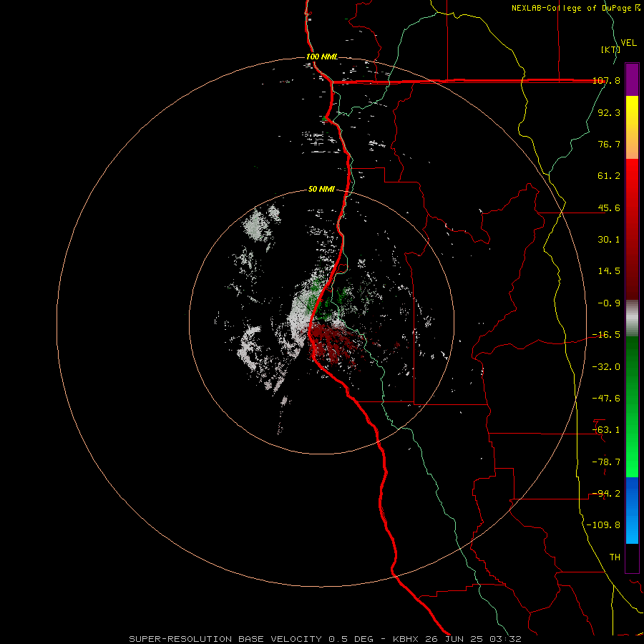Select the 45.6 legend value
The image size is (644, 644).
[x=609, y=208]
